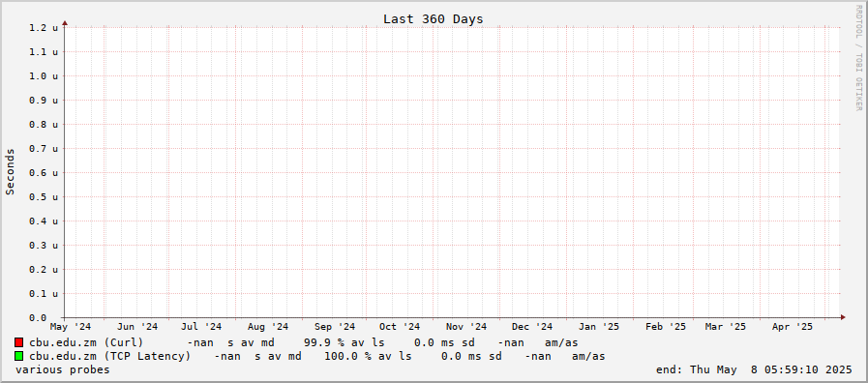
Task: Click the '1.2 u' y-axis tick label
Action: [44, 28]
